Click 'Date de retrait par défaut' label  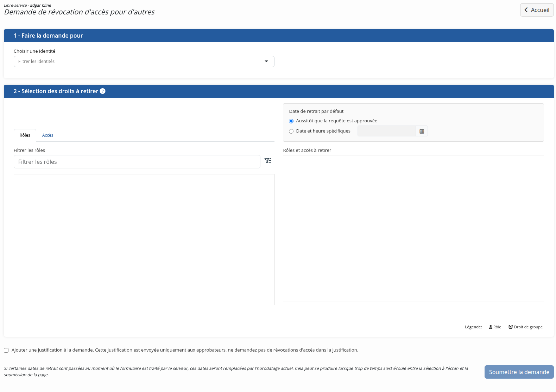316,111
